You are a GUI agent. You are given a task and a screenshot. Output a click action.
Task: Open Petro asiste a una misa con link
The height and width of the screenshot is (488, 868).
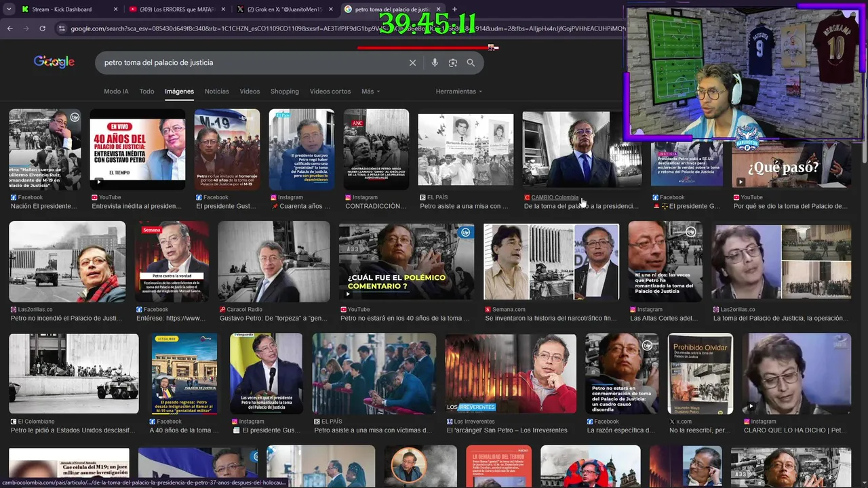pyautogui.click(x=464, y=206)
